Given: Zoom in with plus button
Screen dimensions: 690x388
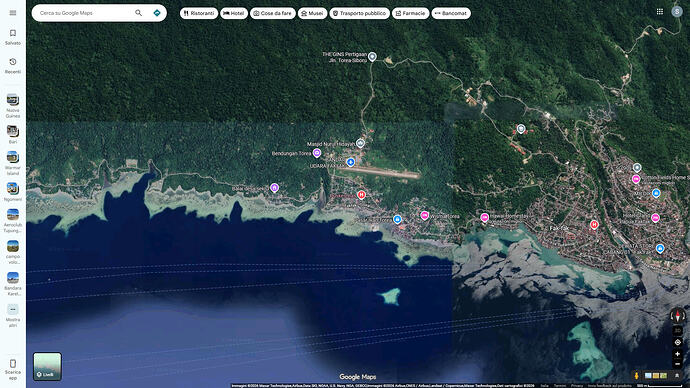Looking at the screenshot, I should [x=678, y=354].
